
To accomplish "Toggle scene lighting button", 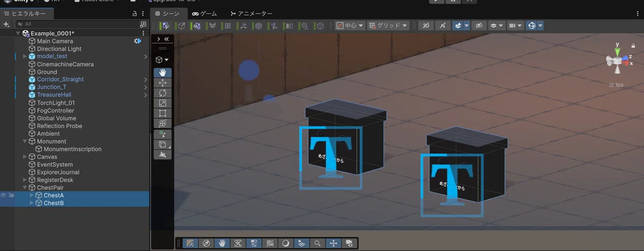I will pos(443,25).
